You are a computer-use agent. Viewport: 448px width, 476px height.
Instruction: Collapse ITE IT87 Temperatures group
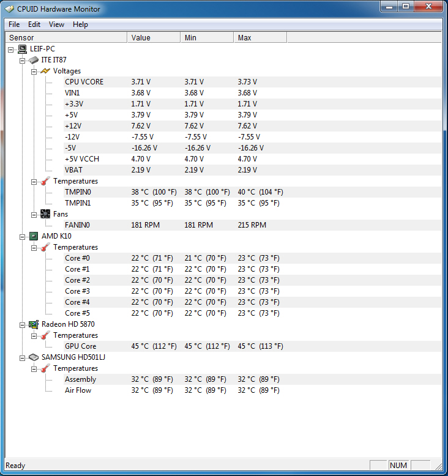[x=34, y=182]
